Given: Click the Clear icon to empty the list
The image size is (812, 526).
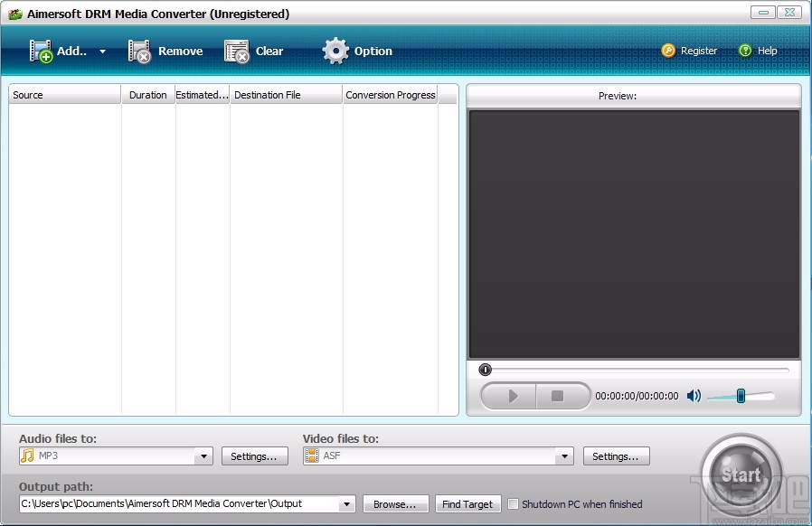Looking at the screenshot, I should pyautogui.click(x=236, y=51).
